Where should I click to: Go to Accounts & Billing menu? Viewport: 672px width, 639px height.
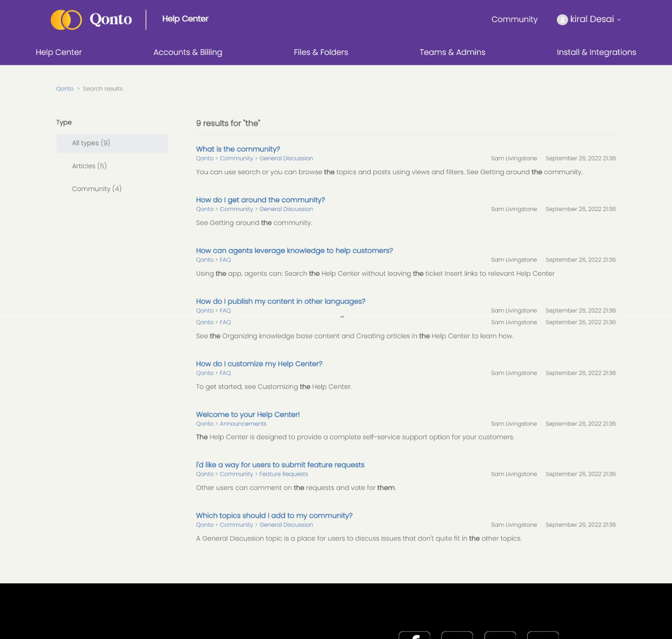click(x=188, y=52)
